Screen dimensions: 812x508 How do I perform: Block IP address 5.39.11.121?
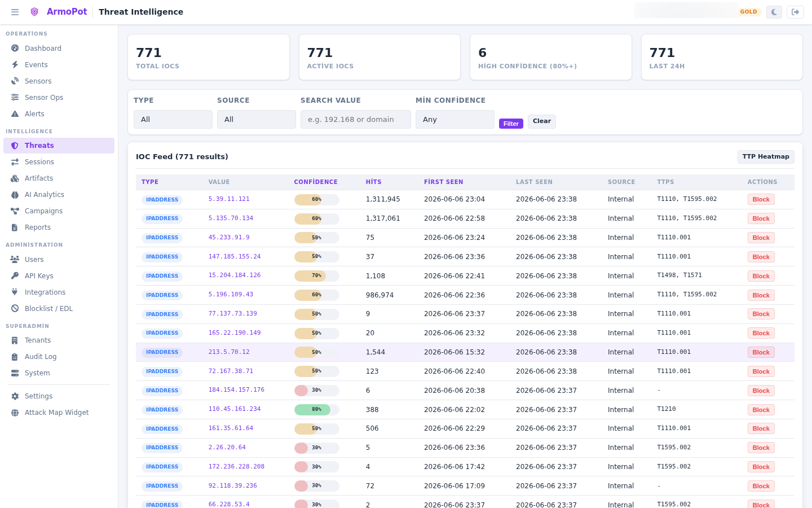point(761,199)
